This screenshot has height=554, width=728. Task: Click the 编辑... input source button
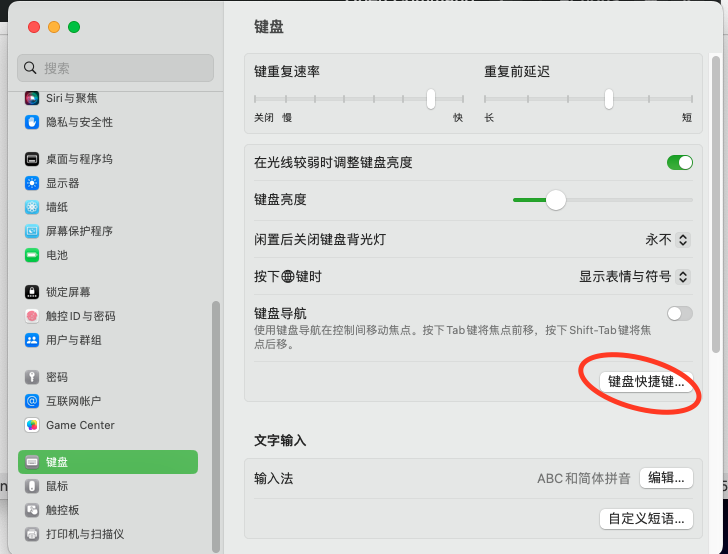click(666, 478)
